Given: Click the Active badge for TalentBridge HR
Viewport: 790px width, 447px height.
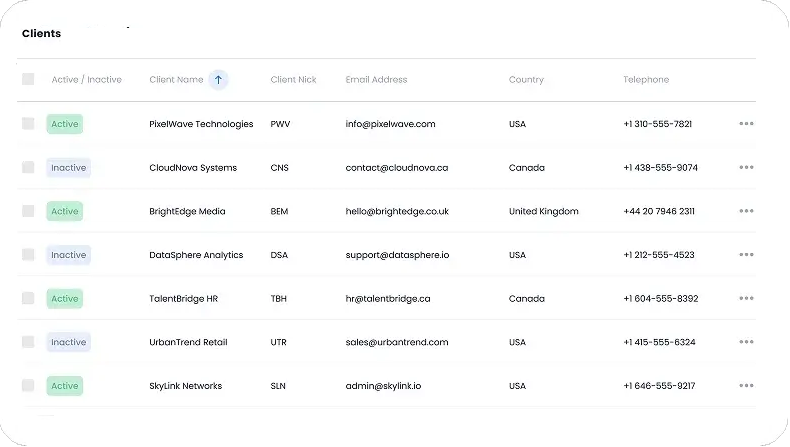Looking at the screenshot, I should pos(64,298).
